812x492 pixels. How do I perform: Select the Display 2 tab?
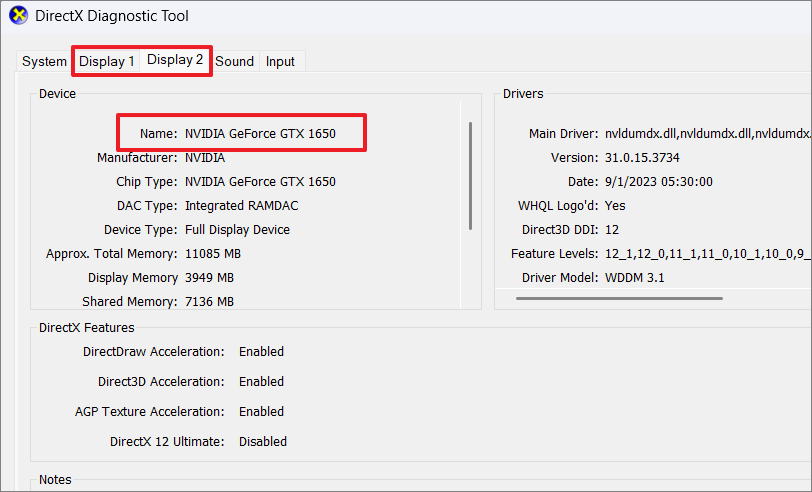click(175, 60)
